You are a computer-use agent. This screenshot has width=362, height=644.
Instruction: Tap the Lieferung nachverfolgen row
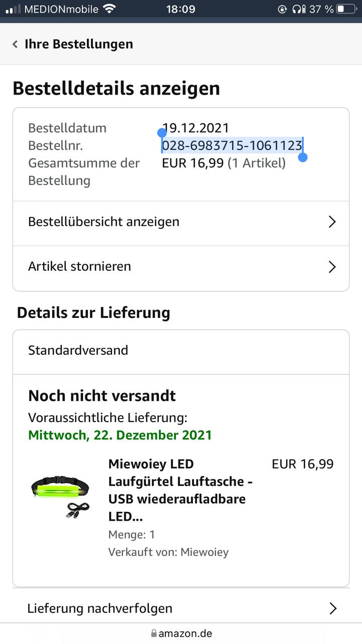[x=181, y=608]
